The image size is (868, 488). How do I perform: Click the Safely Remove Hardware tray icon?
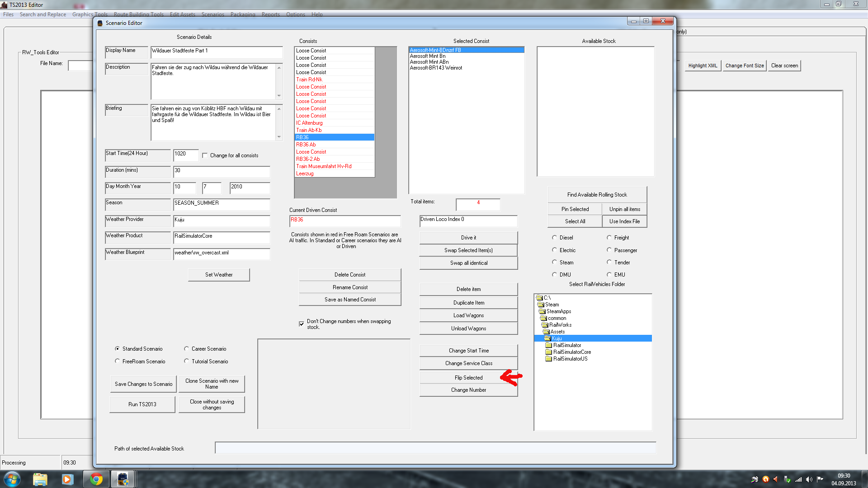click(x=787, y=479)
